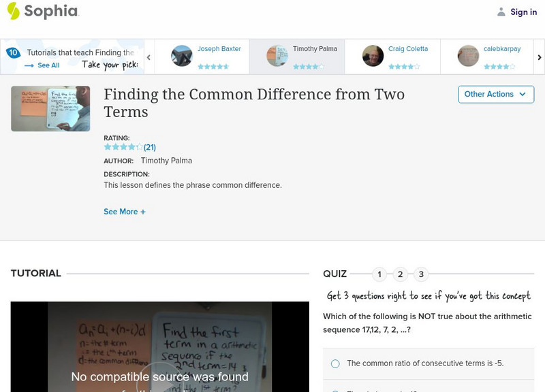Viewport: 545px width, 392px height.
Task: Go to quiz question 2
Action: tap(401, 274)
